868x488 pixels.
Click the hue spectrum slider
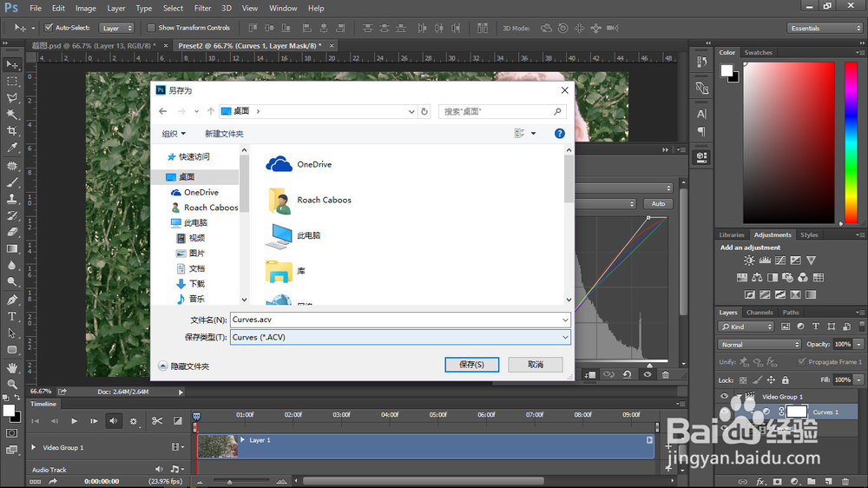point(851,142)
